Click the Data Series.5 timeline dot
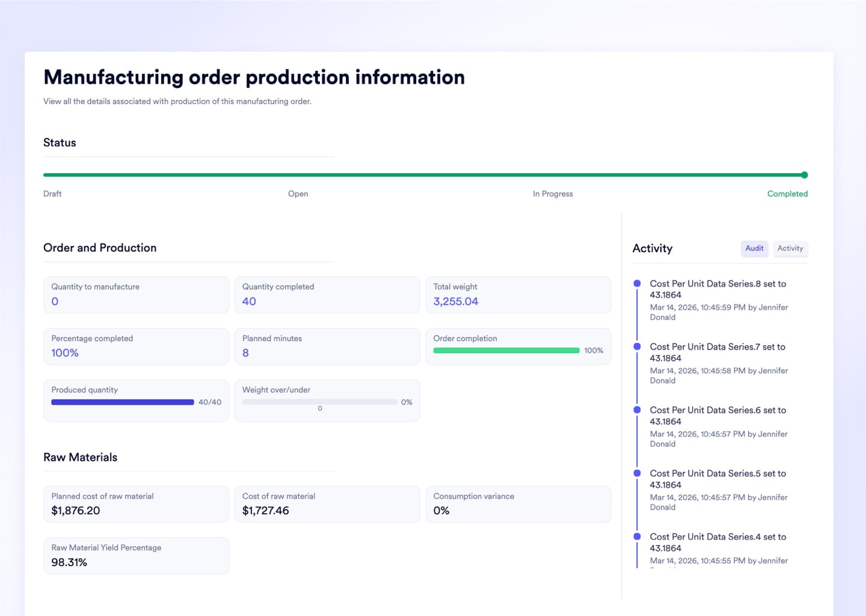 637,473
